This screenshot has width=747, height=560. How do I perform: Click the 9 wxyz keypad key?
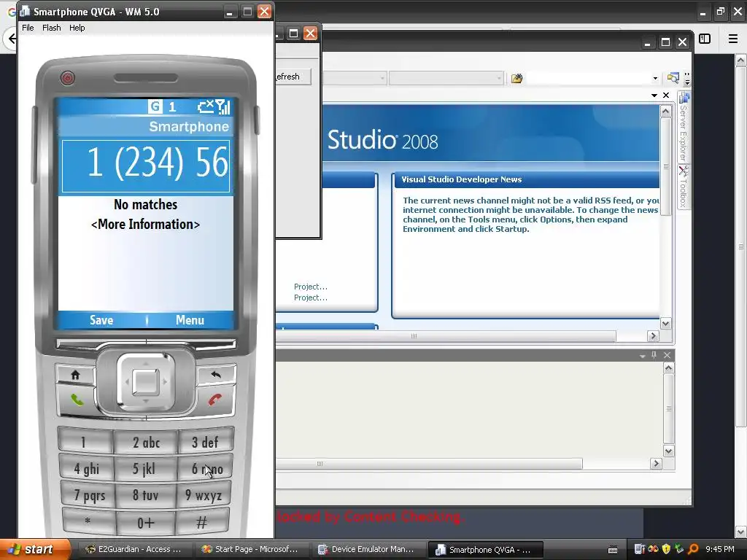coord(204,496)
